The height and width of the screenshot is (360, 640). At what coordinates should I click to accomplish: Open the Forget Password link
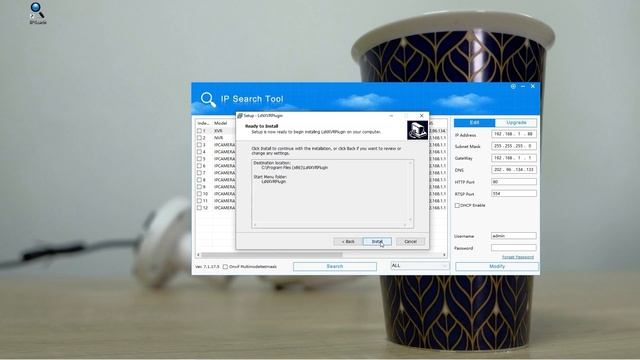coord(518,257)
